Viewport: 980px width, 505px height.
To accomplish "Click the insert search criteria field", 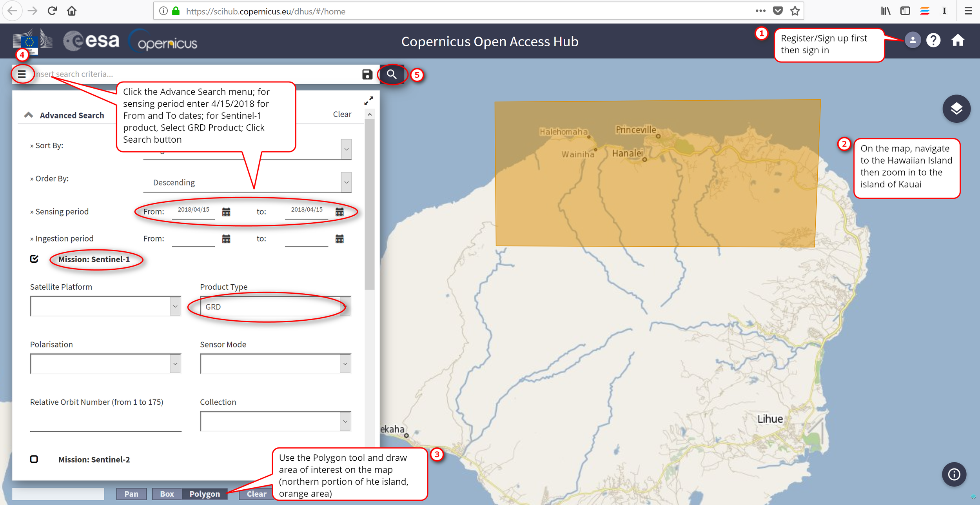I will tap(196, 74).
